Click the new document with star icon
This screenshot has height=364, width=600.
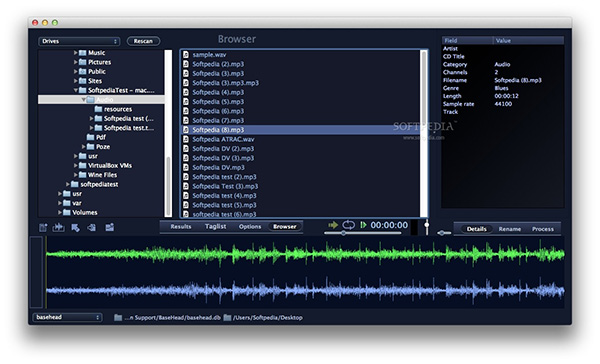[x=43, y=228]
